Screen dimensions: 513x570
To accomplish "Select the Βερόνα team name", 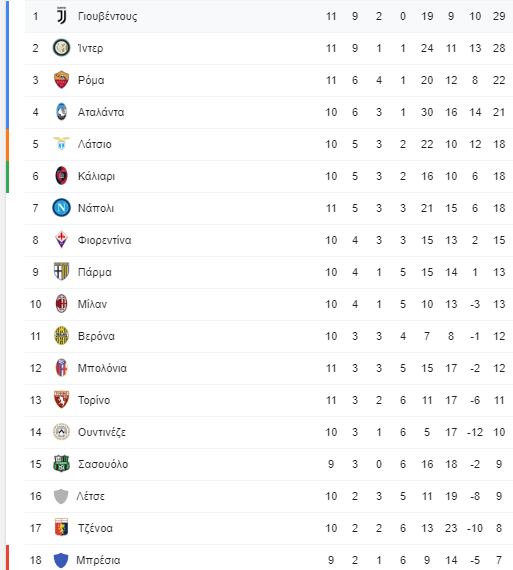I will point(96,336).
